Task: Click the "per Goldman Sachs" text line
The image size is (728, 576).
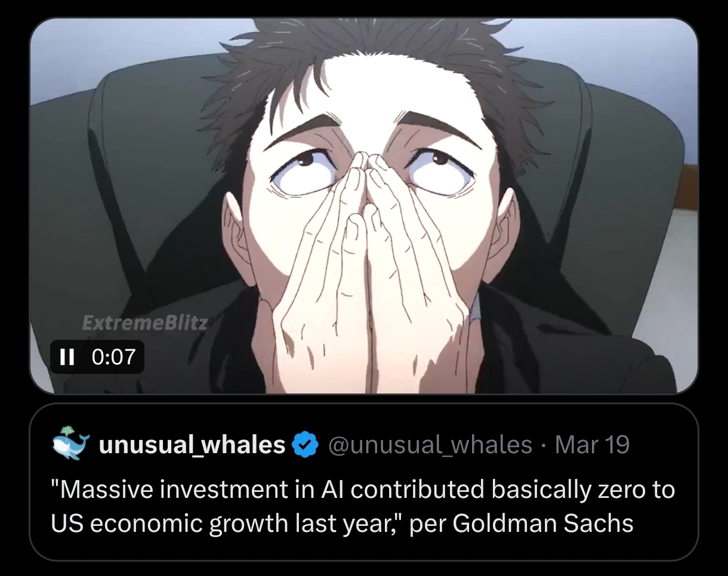Action: tap(522, 523)
